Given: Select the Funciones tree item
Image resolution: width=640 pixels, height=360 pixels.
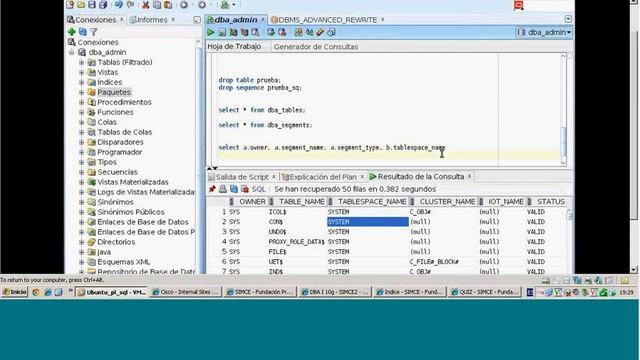Looking at the screenshot, I should (115, 112).
